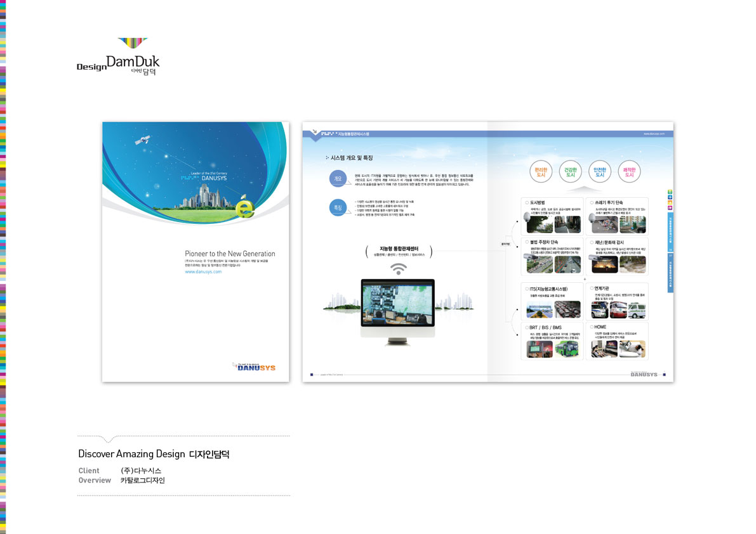Click 'Discover Amazing Design 디자인담덕' caption

click(154, 454)
